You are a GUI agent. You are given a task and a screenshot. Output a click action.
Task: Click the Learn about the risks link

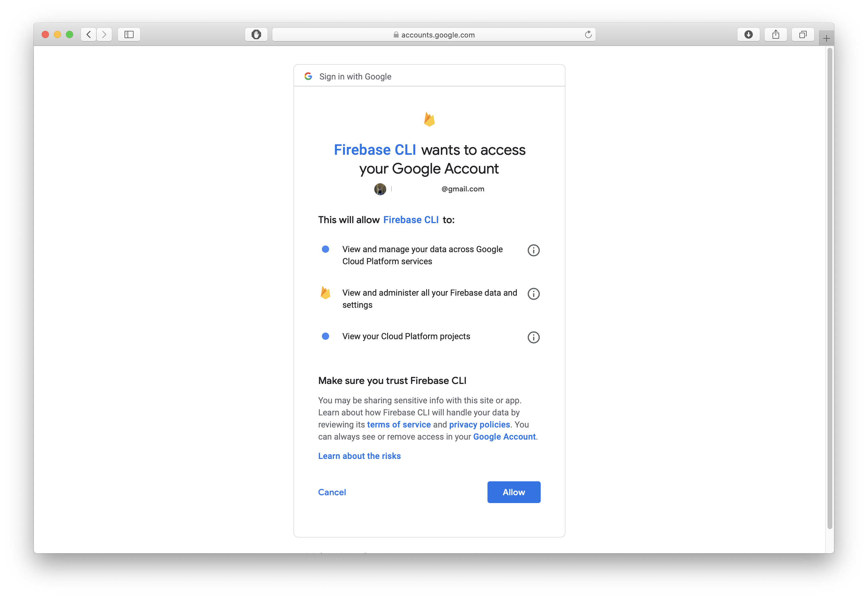pyautogui.click(x=359, y=456)
